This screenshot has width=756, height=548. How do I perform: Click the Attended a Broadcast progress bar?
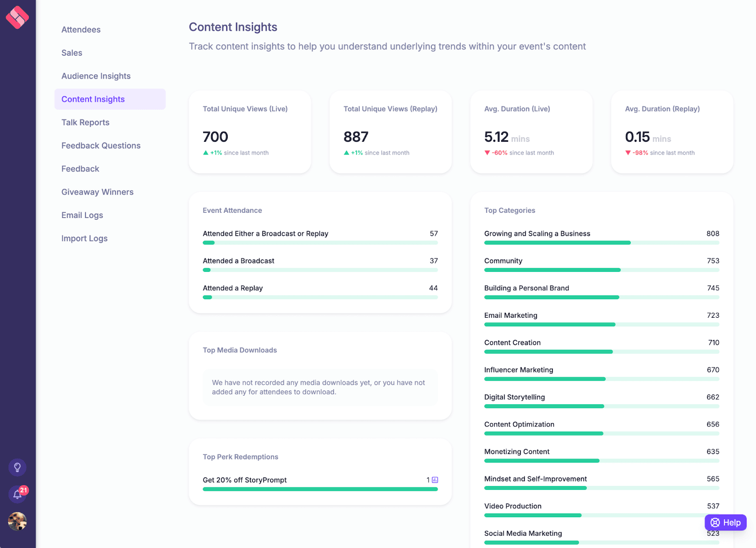click(320, 270)
